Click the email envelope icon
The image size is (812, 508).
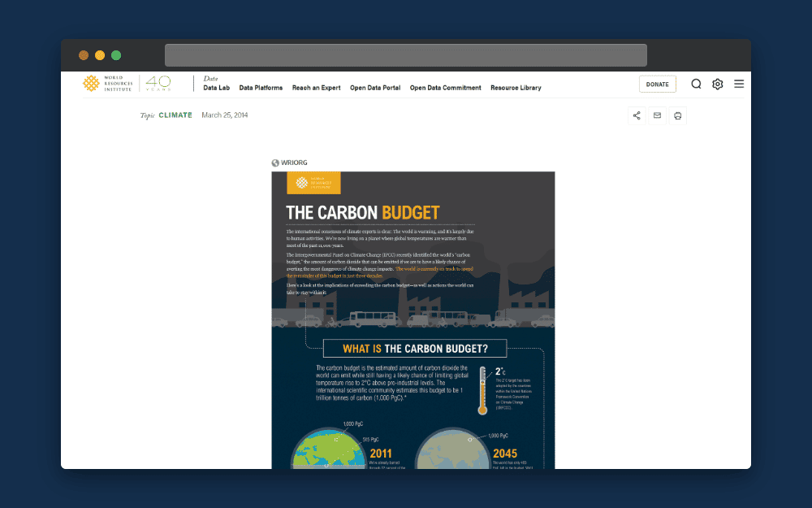(657, 115)
